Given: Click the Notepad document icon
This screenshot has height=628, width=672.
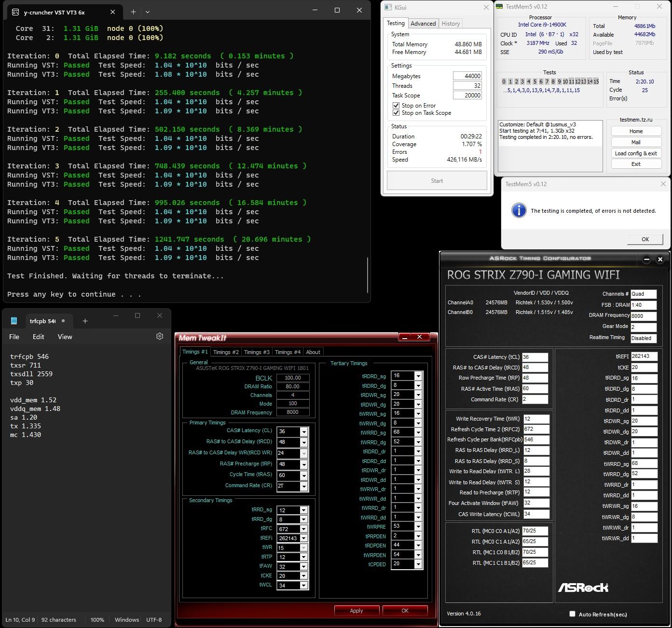Looking at the screenshot, I should (14, 321).
